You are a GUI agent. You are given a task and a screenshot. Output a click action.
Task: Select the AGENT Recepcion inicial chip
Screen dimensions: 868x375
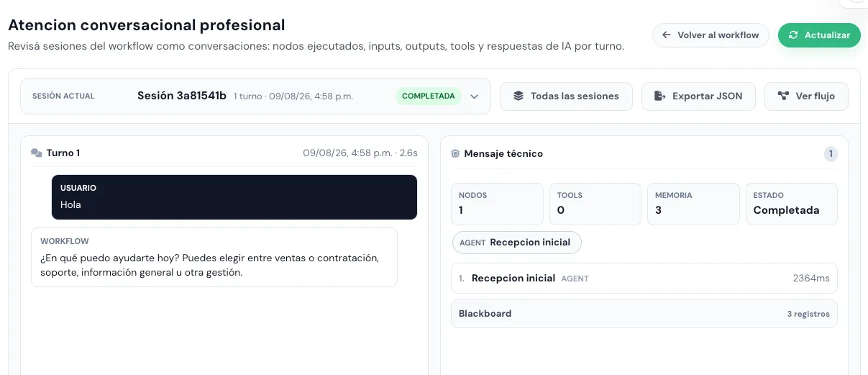click(516, 243)
